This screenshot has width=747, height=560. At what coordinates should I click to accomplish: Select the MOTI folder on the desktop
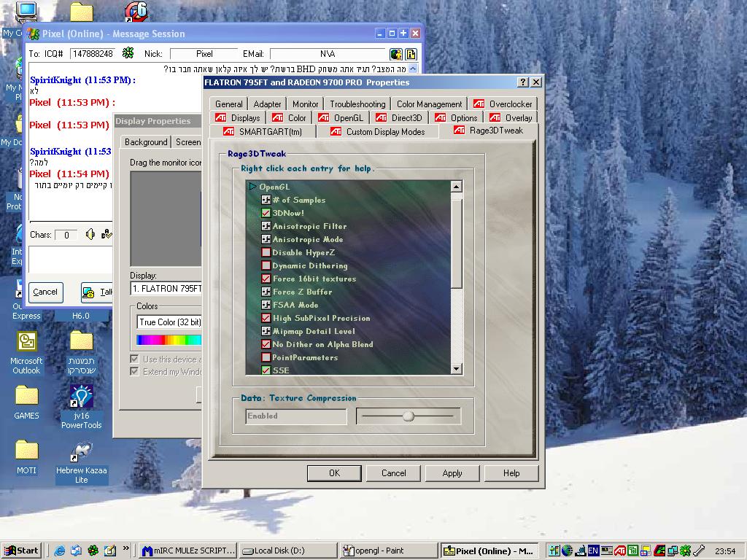click(x=26, y=458)
